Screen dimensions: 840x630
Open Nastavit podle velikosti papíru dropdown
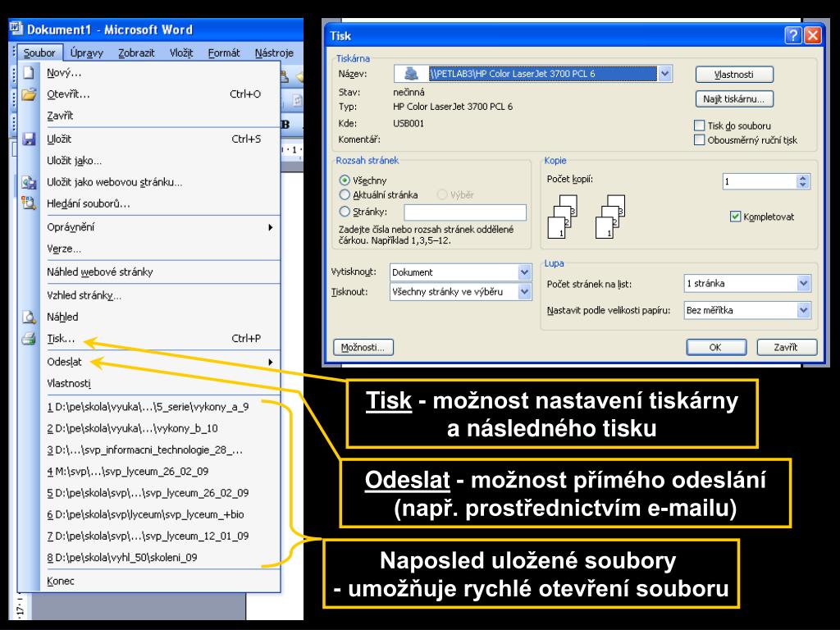[x=803, y=310]
